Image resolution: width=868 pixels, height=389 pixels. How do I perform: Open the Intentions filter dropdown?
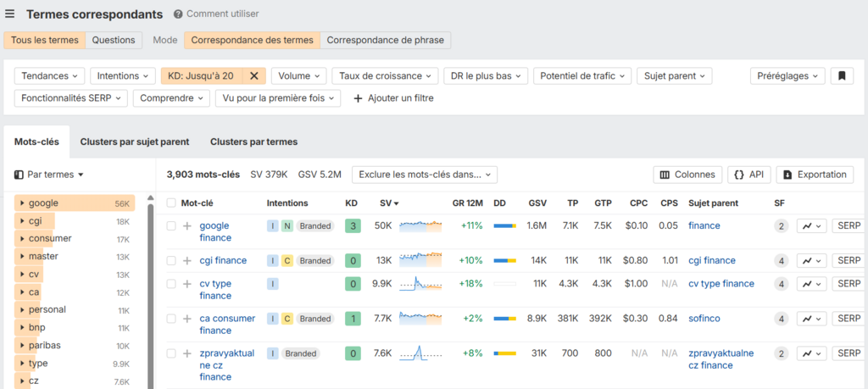[x=123, y=75]
